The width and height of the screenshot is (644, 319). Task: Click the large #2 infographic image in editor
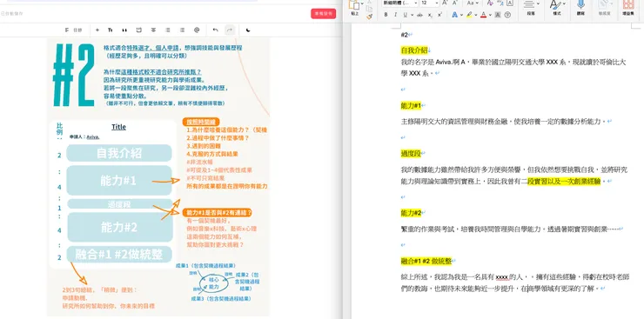158,177
